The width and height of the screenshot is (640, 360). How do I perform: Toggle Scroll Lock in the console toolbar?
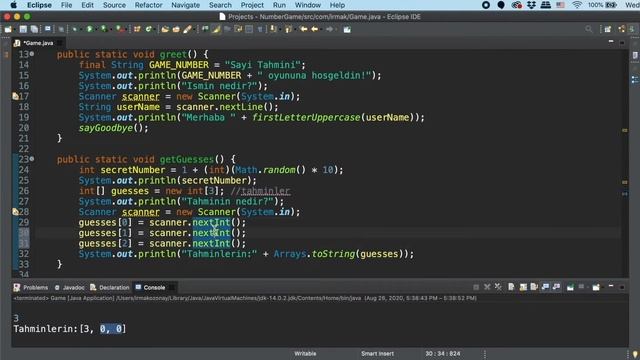[x=523, y=287]
